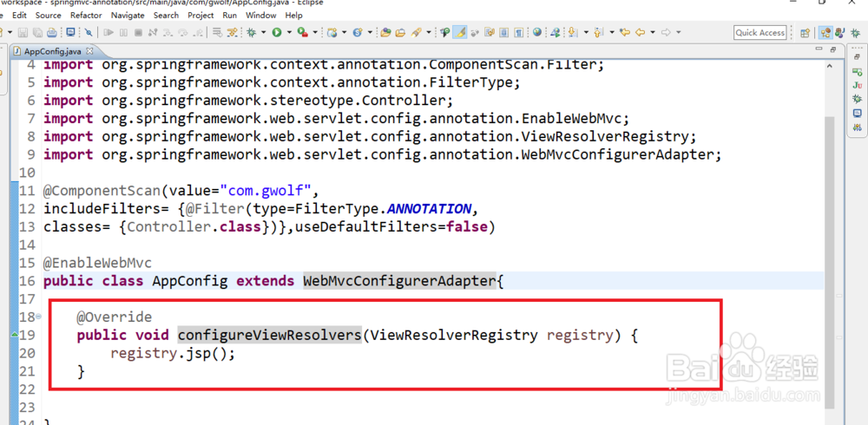This screenshot has height=425, width=868.
Task: Click the green bug Debug icon
Action: [252, 33]
